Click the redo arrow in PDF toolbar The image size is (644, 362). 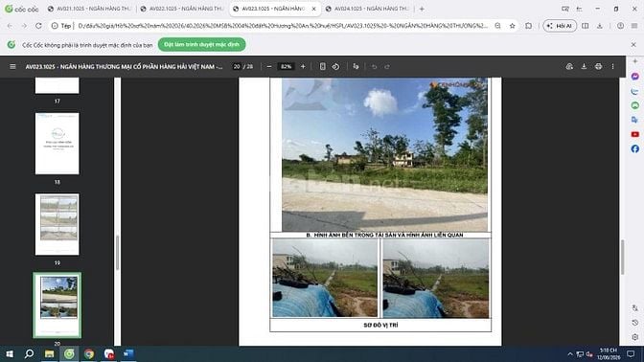pos(387,66)
